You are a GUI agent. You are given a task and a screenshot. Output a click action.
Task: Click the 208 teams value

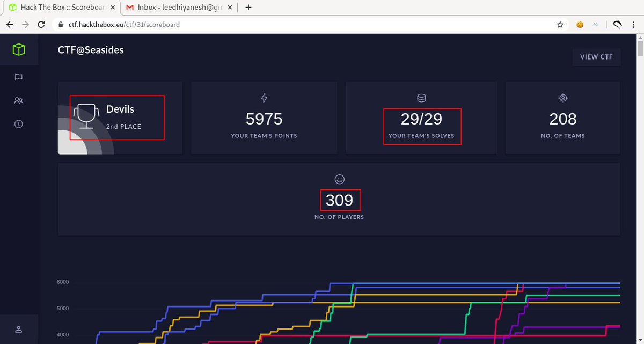pos(563,119)
